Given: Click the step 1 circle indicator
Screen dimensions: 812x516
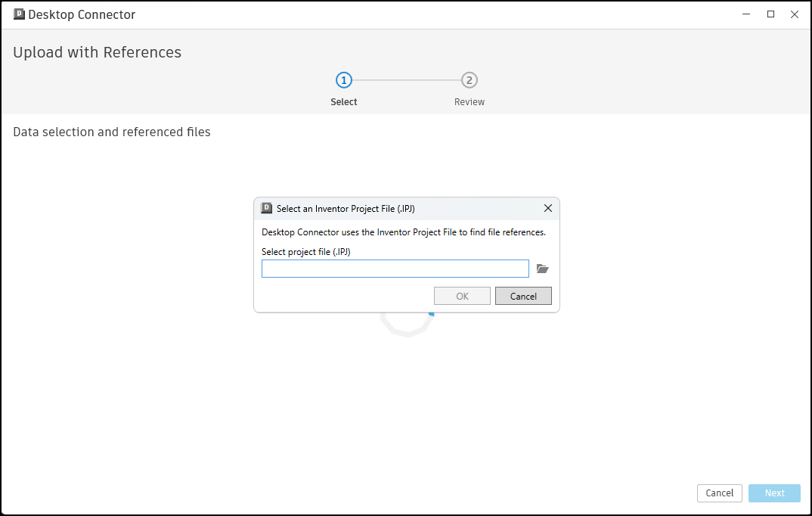Looking at the screenshot, I should pyautogui.click(x=344, y=80).
